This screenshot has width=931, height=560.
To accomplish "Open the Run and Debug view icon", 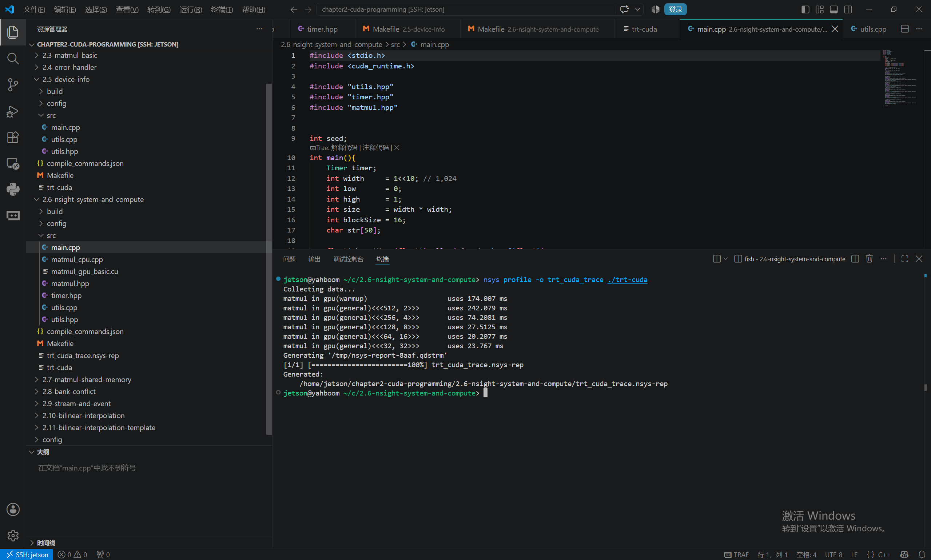I will point(13,111).
